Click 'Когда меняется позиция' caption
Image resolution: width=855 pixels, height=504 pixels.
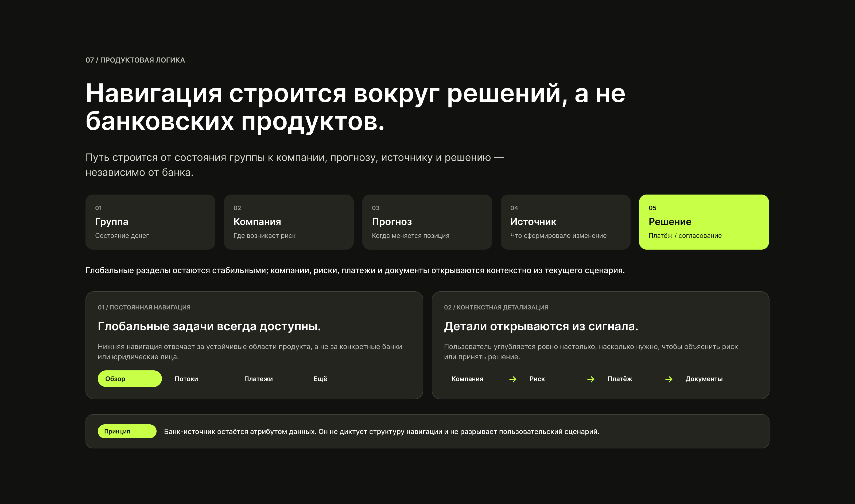[x=410, y=236]
